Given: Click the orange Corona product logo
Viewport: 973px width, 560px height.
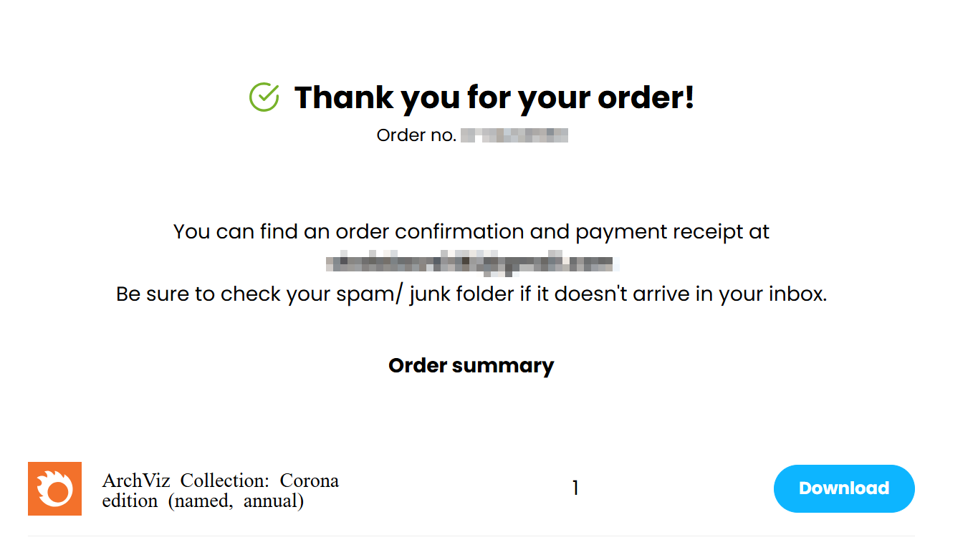Looking at the screenshot, I should pyautogui.click(x=54, y=488).
